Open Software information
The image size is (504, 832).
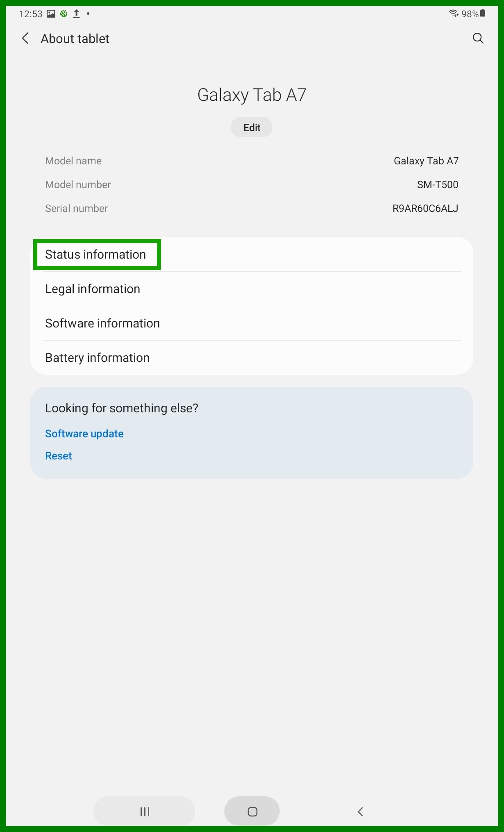pyautogui.click(x=252, y=323)
